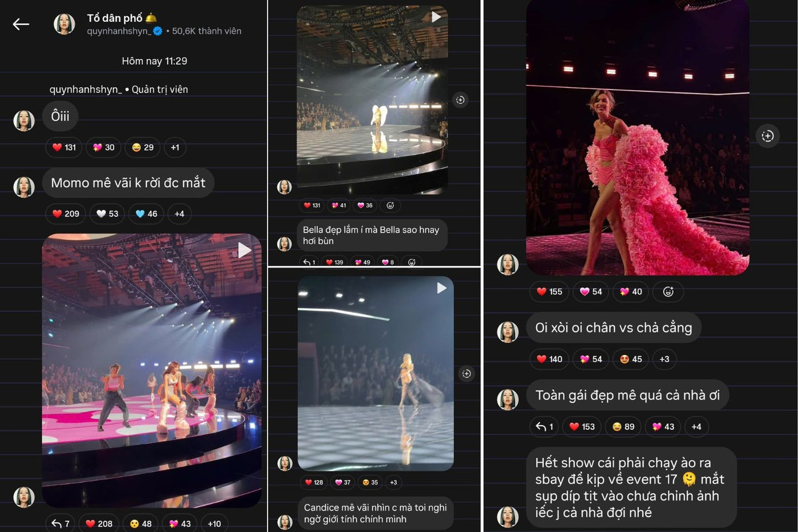Add reaction beside the pink gown photo
This screenshot has width=798, height=532.
[768, 136]
